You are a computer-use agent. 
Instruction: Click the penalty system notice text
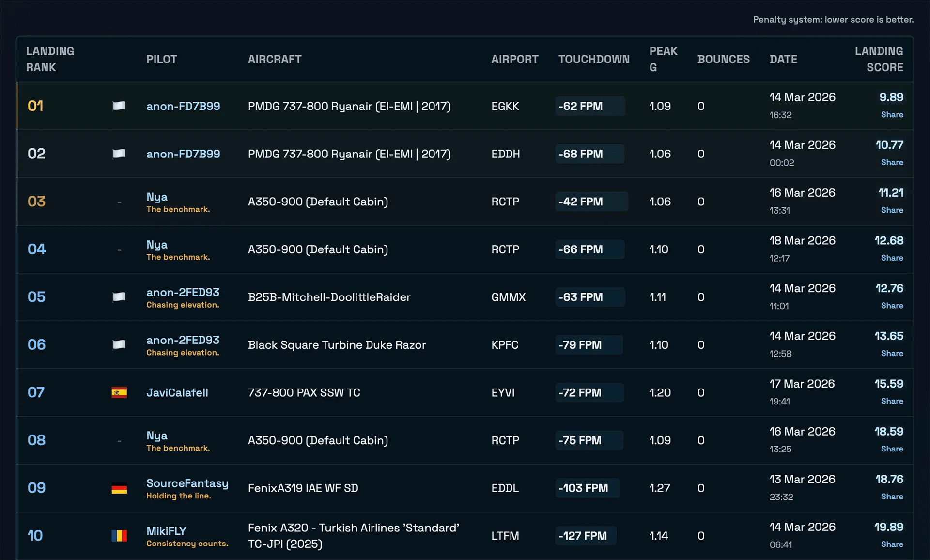coord(832,20)
